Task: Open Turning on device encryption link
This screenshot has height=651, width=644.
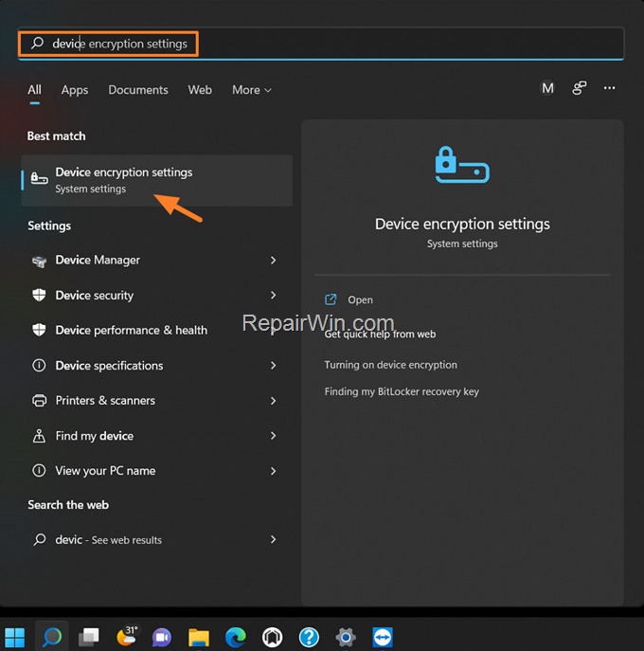Action: coord(390,365)
